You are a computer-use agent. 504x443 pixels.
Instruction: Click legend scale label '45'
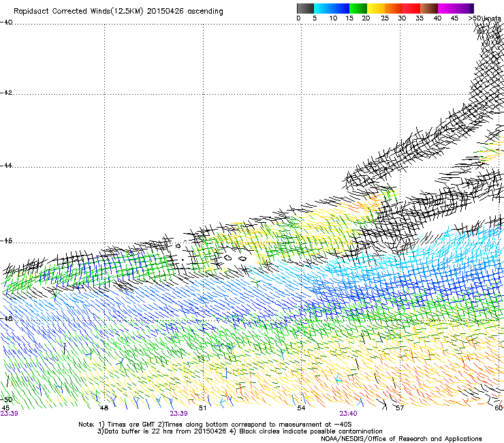[x=454, y=18]
